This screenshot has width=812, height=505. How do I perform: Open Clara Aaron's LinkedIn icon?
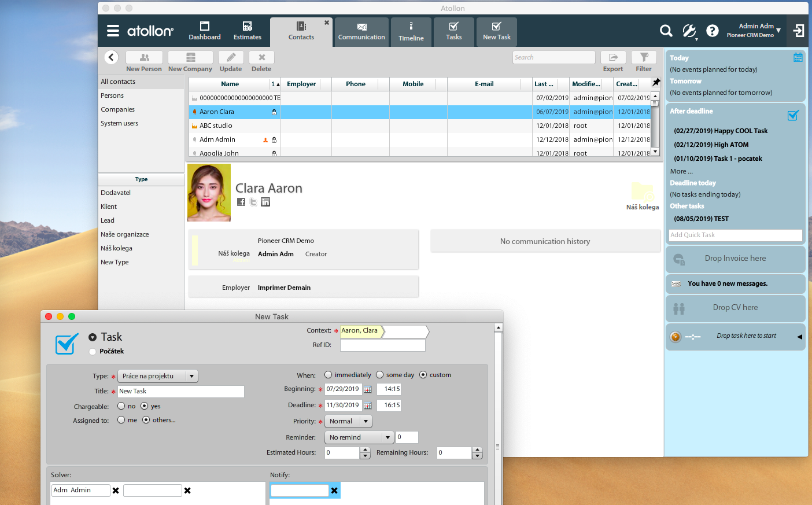coord(265,202)
